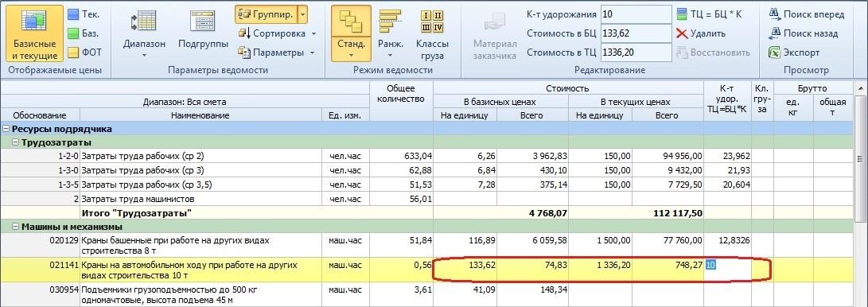Click the quantity cell 633,04
Image resolution: width=868 pixels, height=307 pixels.
(x=401, y=157)
